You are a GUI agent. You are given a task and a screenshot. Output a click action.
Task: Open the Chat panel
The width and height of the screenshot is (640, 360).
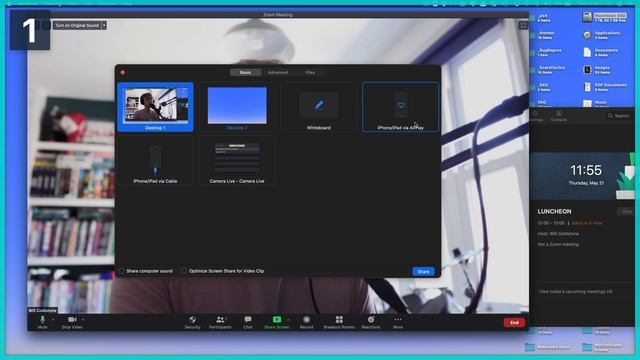tap(248, 322)
